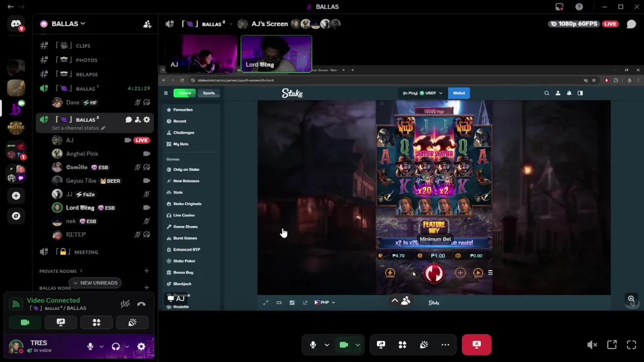Turn off camera in bottom call bar
This screenshot has height=362, width=644.
click(x=344, y=345)
